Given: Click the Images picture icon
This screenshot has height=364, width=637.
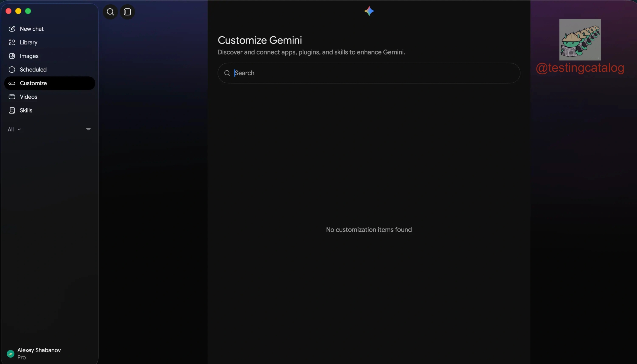Looking at the screenshot, I should point(12,56).
